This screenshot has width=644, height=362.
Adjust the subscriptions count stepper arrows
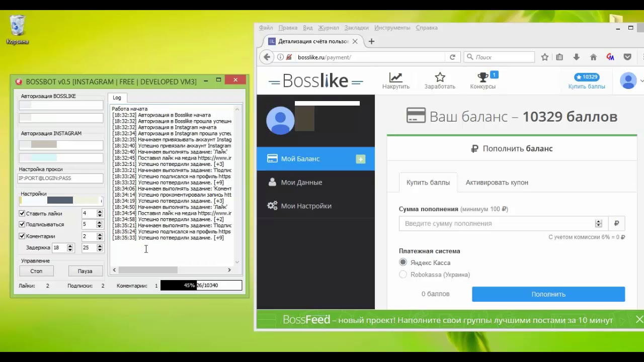pyautogui.click(x=100, y=224)
